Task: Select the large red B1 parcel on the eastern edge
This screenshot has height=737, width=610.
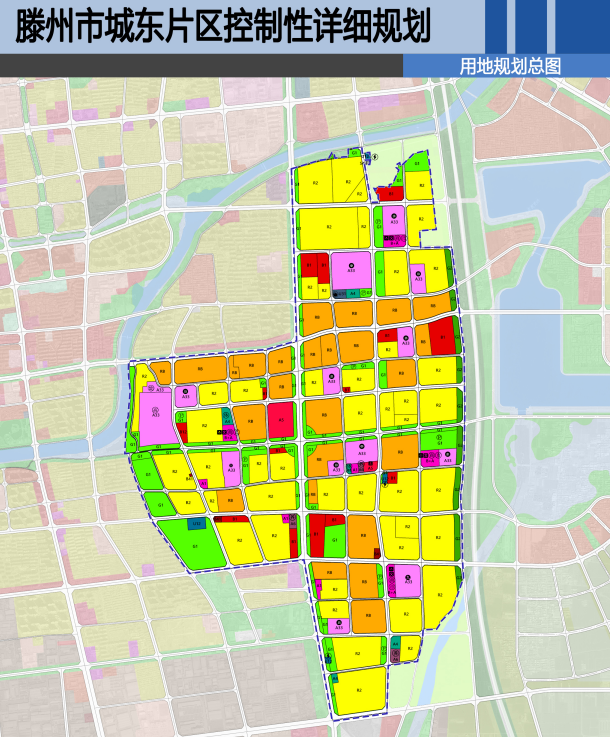Action: [443, 336]
